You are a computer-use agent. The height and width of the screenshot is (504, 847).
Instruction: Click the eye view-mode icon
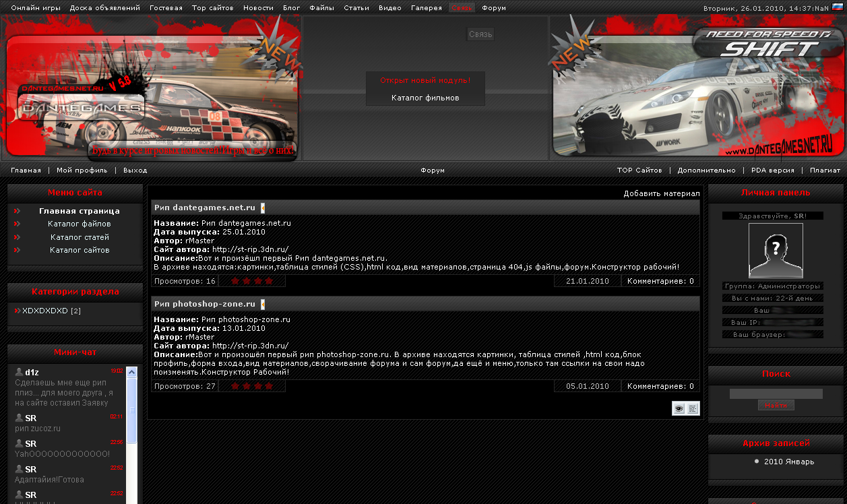[679, 408]
